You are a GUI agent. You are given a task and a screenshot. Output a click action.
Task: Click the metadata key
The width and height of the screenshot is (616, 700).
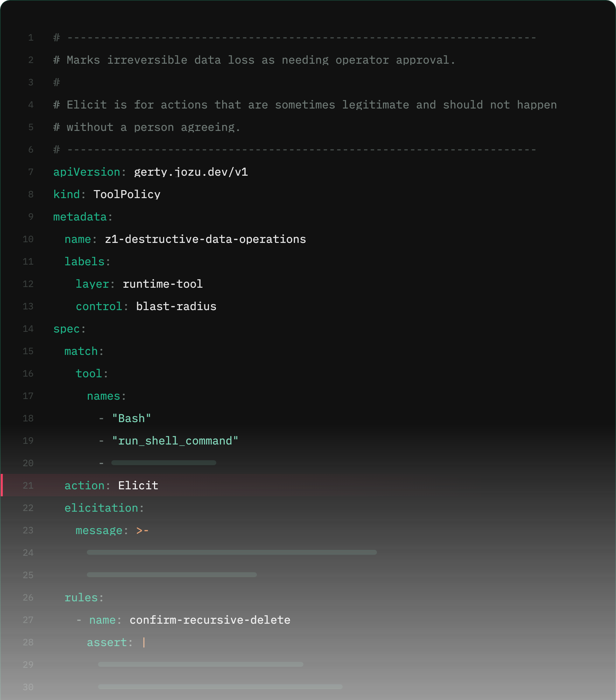(80, 217)
